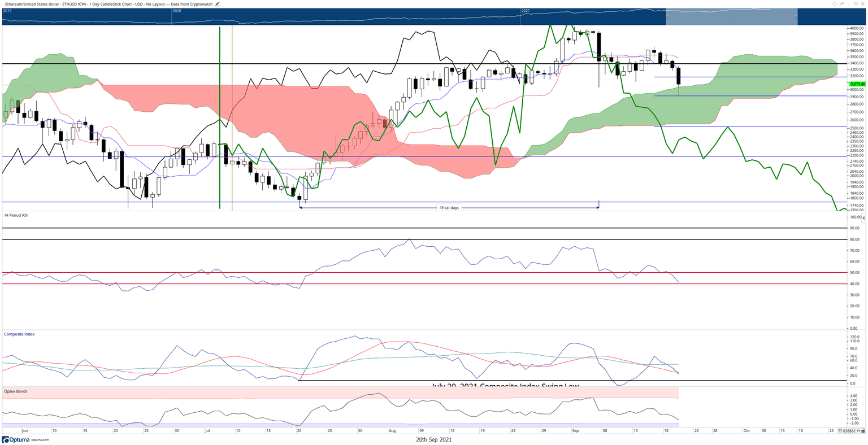Image resolution: width=868 pixels, height=445 pixels.
Task: Pin the chart window with the pin icon
Action: (x=842, y=3)
